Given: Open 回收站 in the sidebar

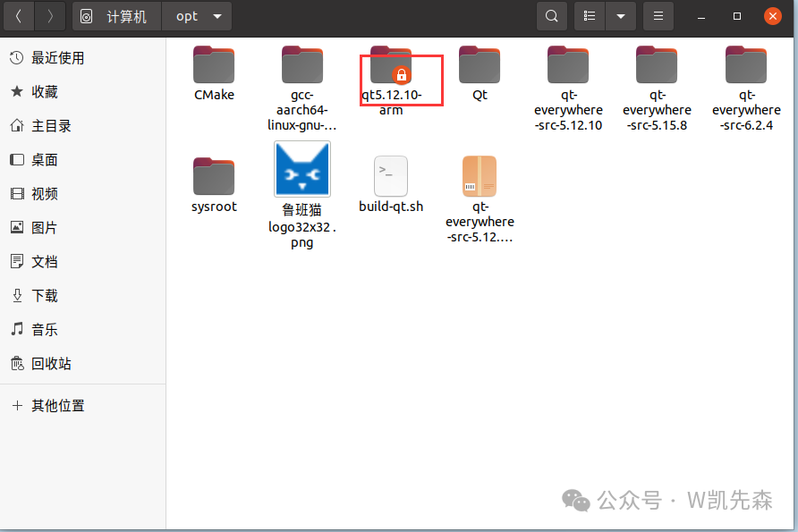Looking at the screenshot, I should [51, 364].
